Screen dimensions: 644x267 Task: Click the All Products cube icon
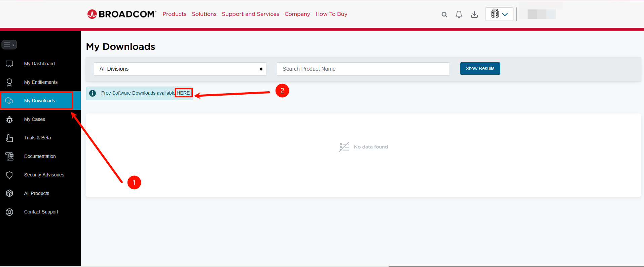click(9, 193)
